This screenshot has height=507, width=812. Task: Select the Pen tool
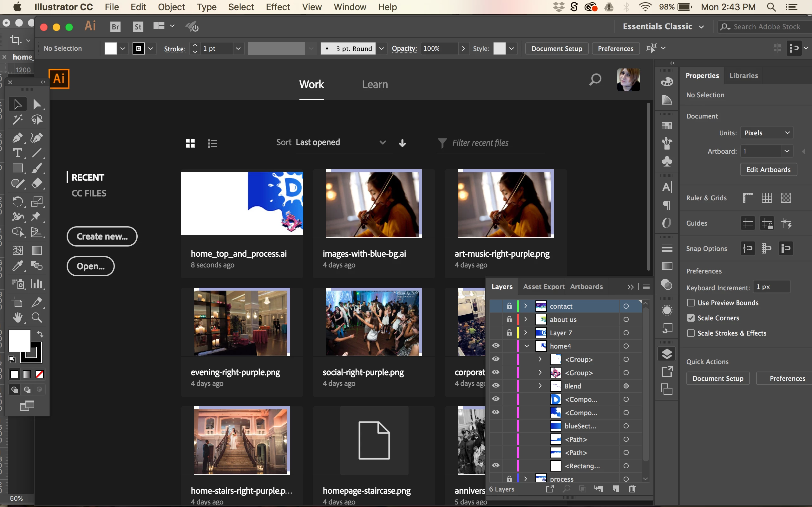click(17, 138)
